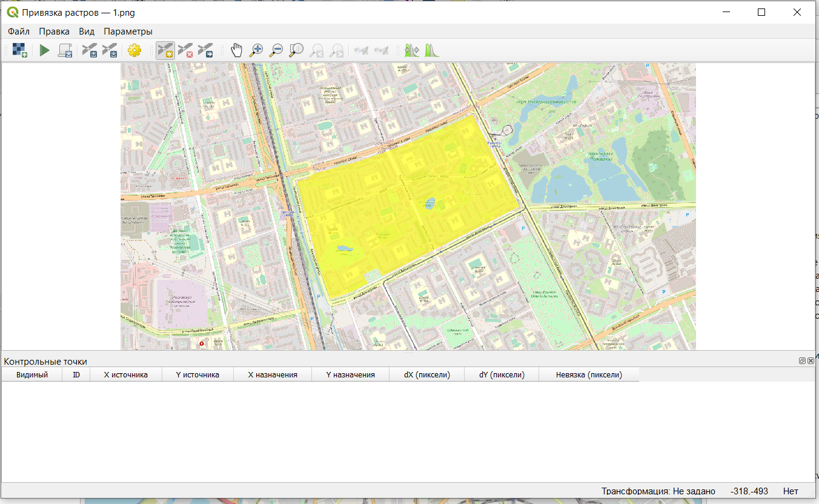Activate the Pan hand tool
This screenshot has width=819, height=504.
[x=236, y=50]
